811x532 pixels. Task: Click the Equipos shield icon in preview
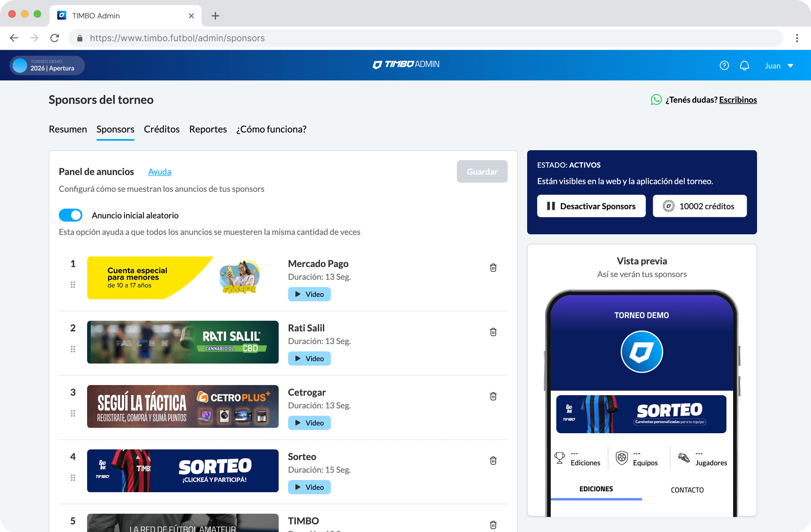622,458
